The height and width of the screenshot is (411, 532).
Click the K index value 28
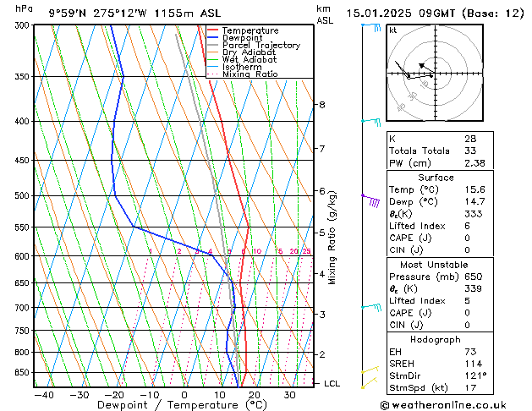470,139
